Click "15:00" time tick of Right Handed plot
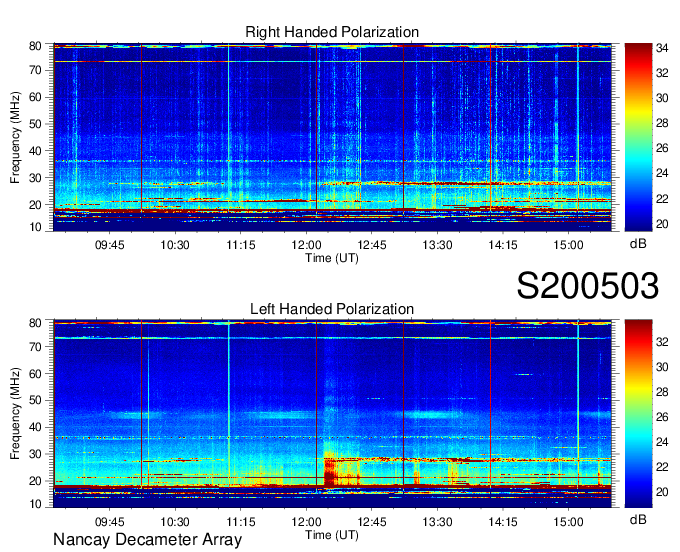Screen dimensions: 680x552 569,245
